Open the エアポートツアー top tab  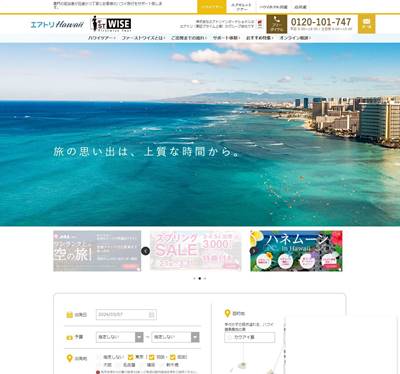coord(241,7)
